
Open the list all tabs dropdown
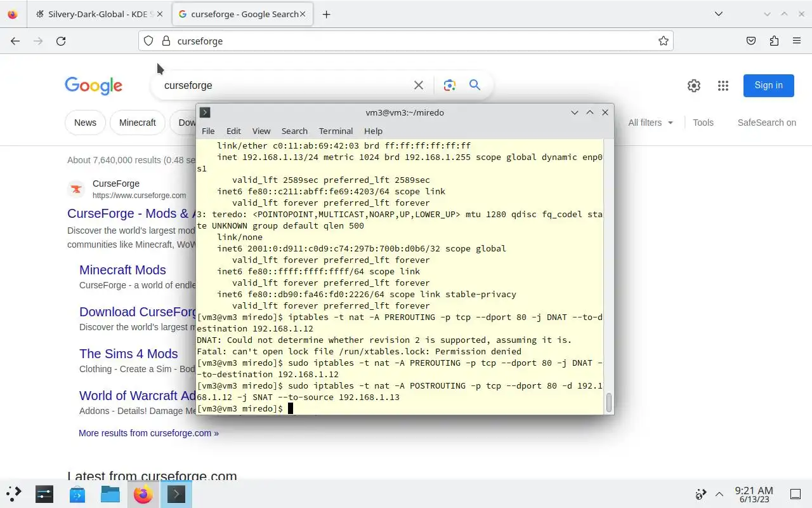click(x=718, y=14)
